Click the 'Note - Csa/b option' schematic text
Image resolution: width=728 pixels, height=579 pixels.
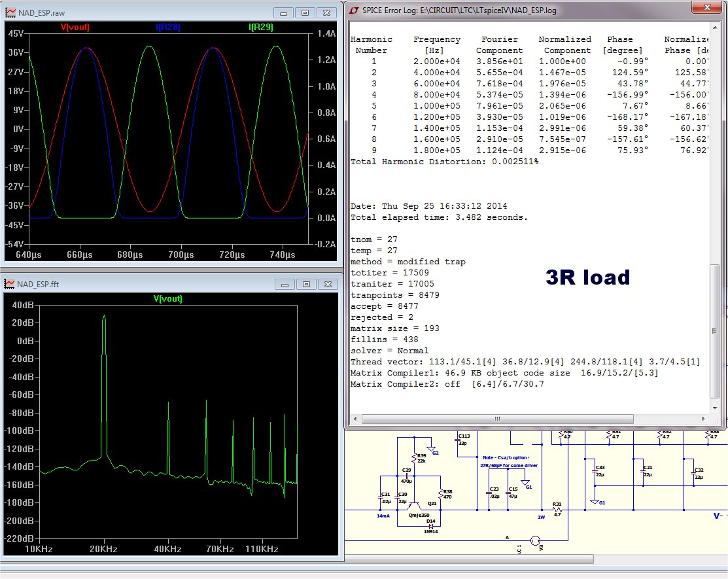506,458
